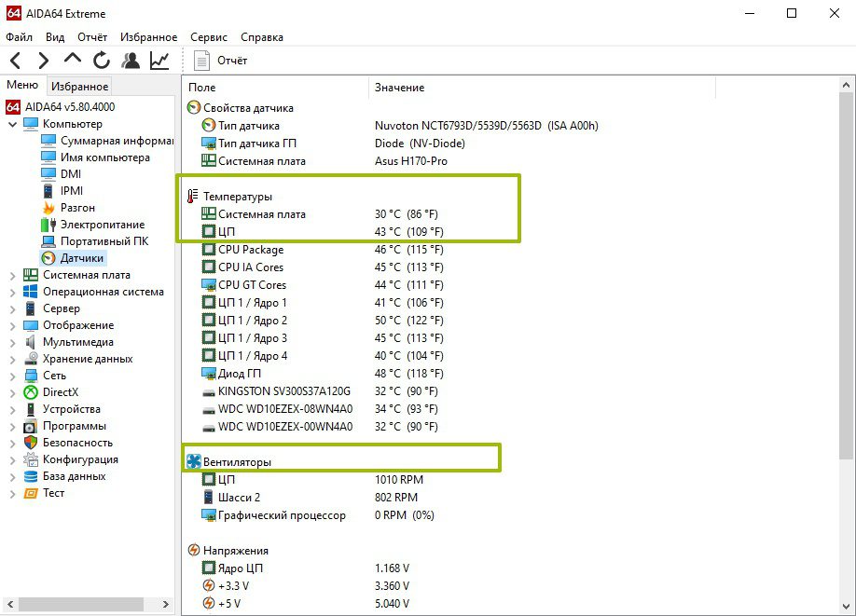
Task: Click the Значение column header
Action: click(x=542, y=88)
